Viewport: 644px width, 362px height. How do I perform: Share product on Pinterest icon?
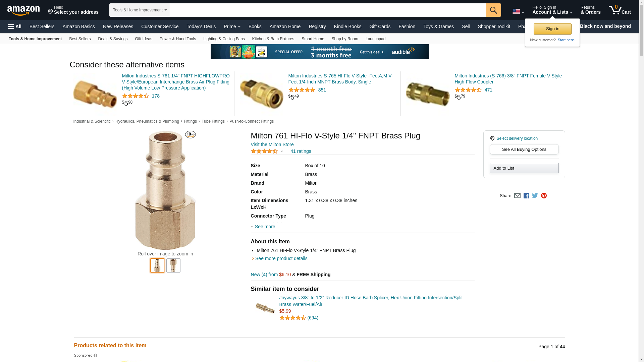tap(544, 196)
